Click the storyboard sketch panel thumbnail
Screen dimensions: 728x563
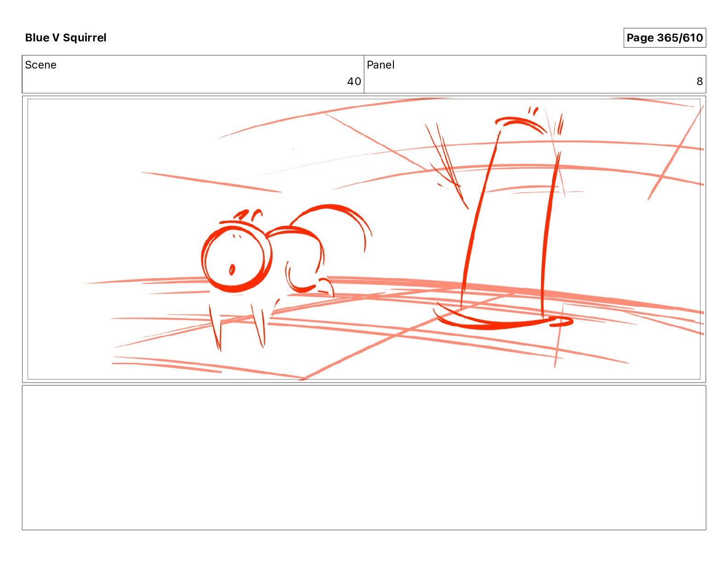click(x=364, y=239)
